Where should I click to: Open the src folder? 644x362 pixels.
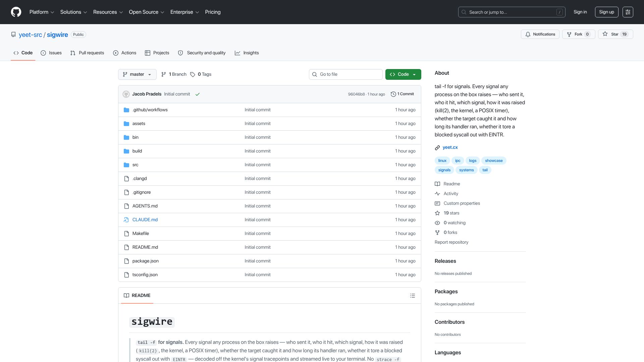click(x=135, y=165)
